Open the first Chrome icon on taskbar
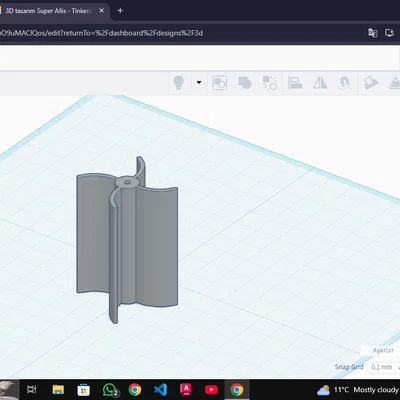The width and height of the screenshot is (400, 400). coord(135,389)
